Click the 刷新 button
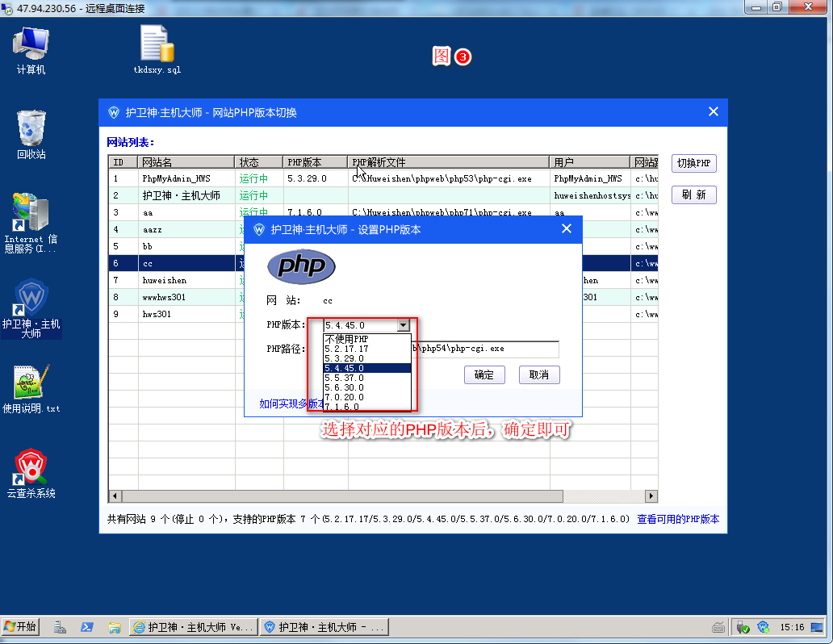 (693, 195)
